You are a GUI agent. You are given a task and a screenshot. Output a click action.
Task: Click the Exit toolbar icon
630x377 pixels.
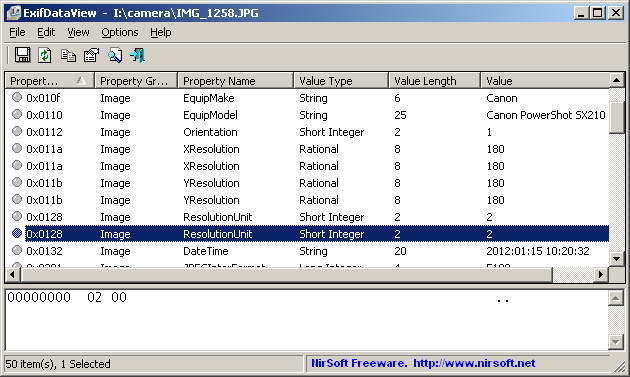pos(137,55)
